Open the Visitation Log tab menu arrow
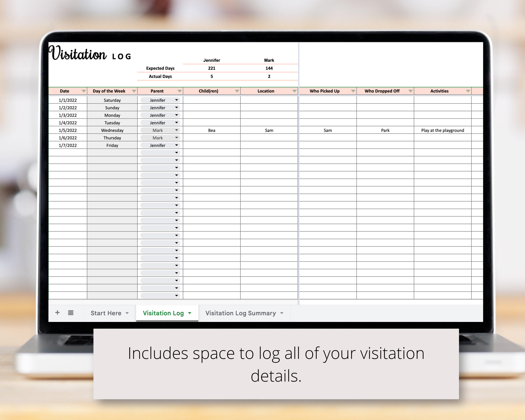This screenshot has height=420, width=525. (190, 313)
